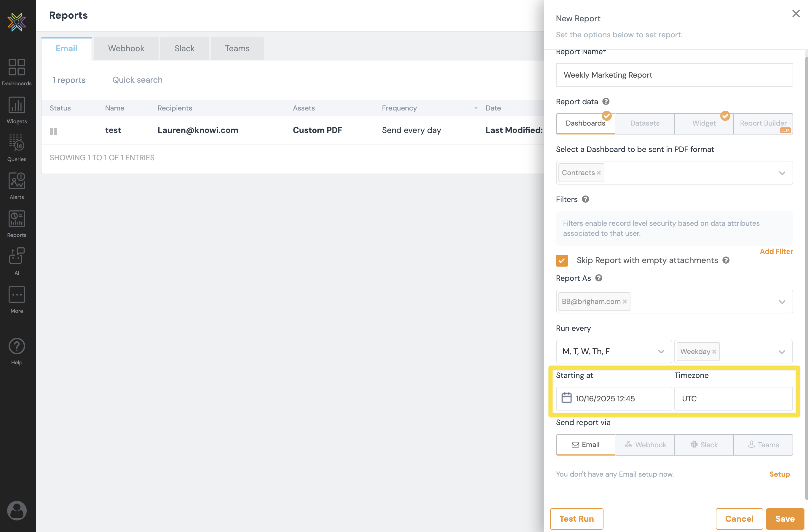Screen dimensions: 808x532
Task: Switch to the Slack reports tab
Action: [184, 49]
